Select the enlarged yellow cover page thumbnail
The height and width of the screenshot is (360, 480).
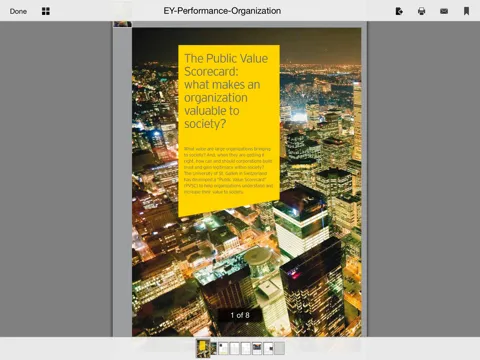(203, 348)
